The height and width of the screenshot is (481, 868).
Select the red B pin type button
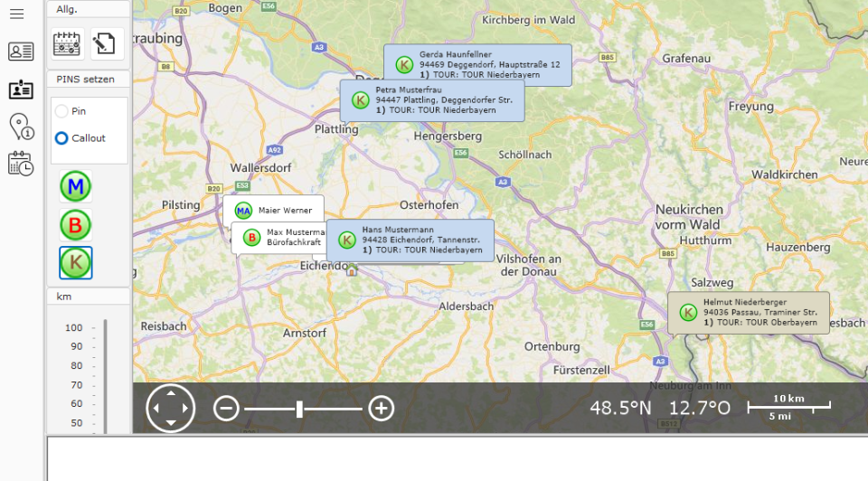click(76, 225)
